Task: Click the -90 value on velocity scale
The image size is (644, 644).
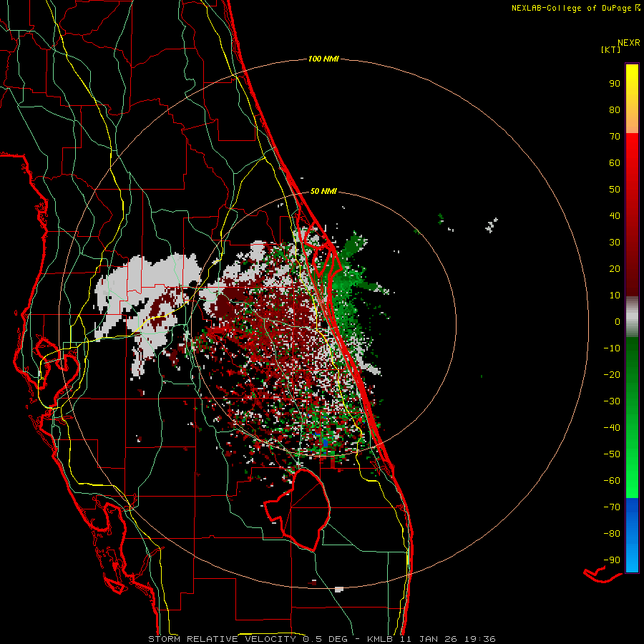Action: (x=612, y=560)
